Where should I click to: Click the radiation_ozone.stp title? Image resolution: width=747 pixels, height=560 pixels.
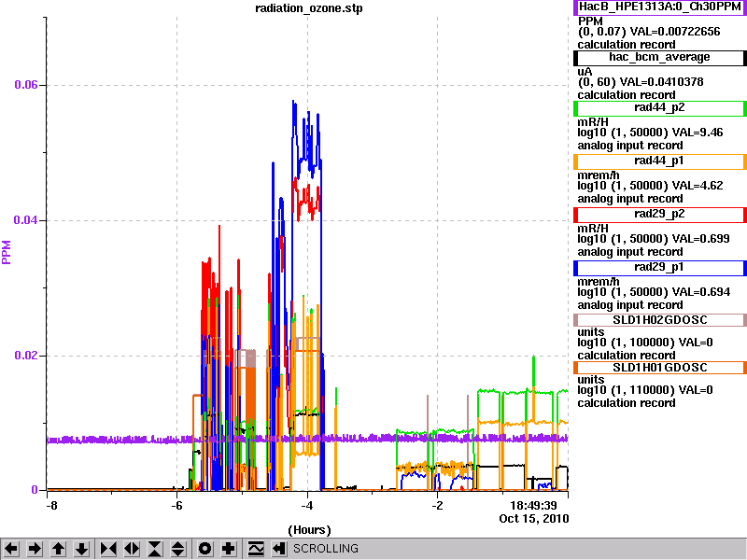(309, 8)
